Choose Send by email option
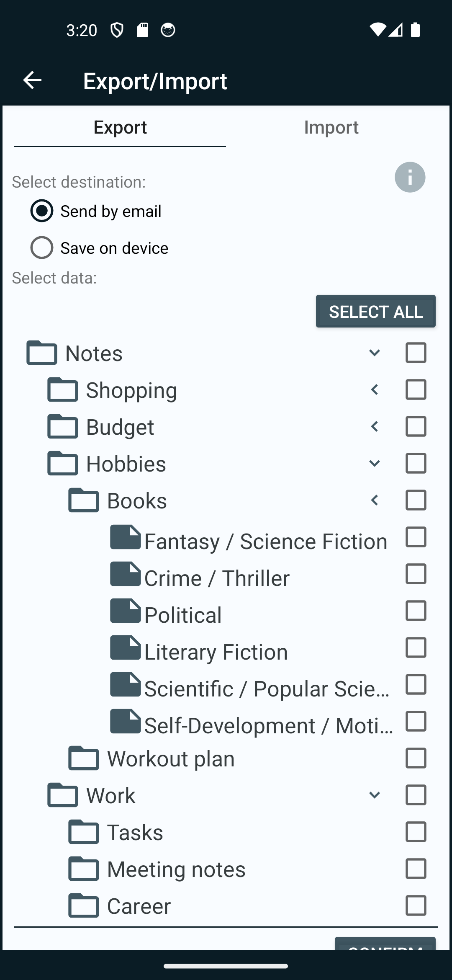 point(42,211)
